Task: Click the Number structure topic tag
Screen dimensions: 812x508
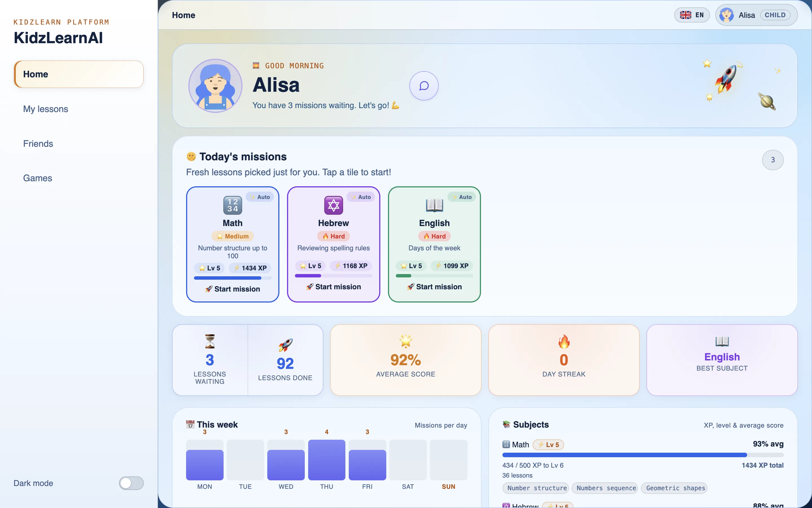Action: [x=535, y=488]
